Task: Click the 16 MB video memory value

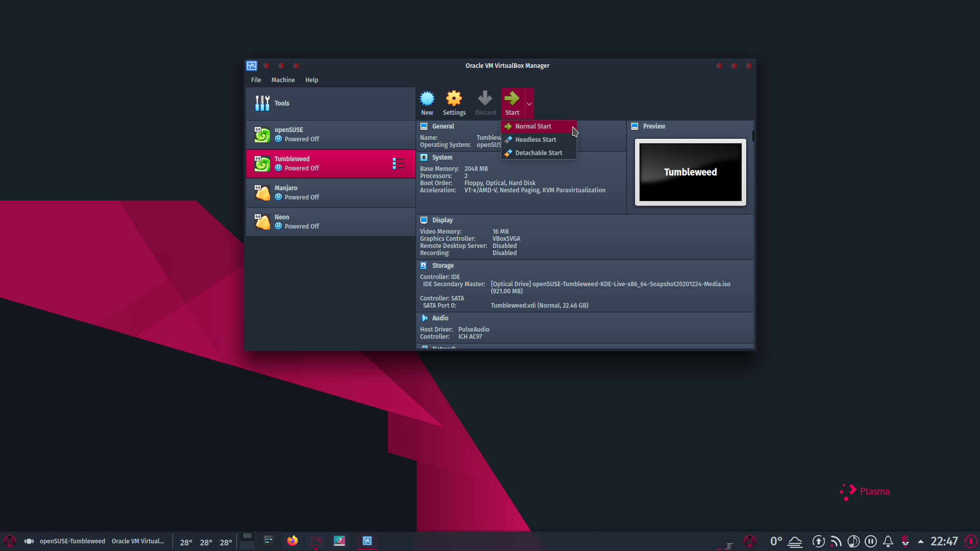Action: [x=500, y=232]
